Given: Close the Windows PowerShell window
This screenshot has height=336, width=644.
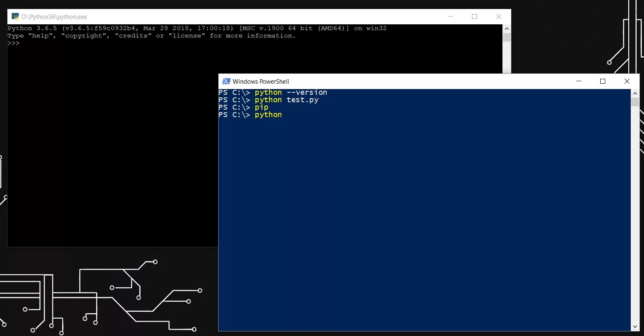Looking at the screenshot, I should coord(627,81).
